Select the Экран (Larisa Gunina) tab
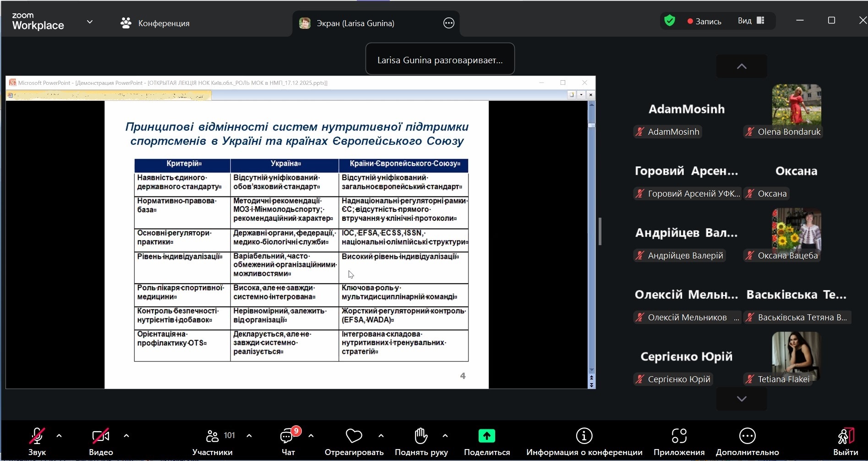 355,23
